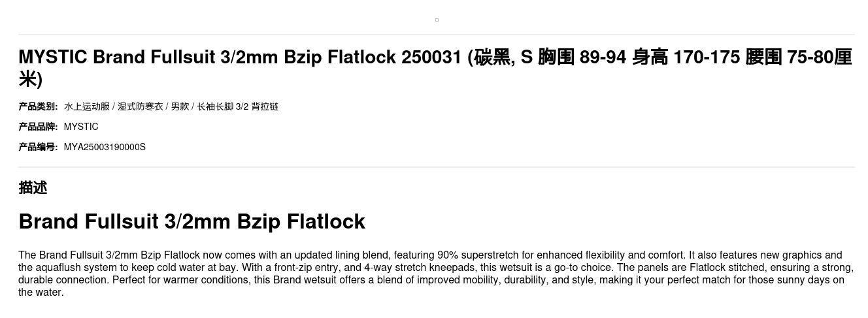Open the 长袖长脚 3/2 背拉链 category
Viewport: 868px width, 318px height.
click(x=237, y=106)
